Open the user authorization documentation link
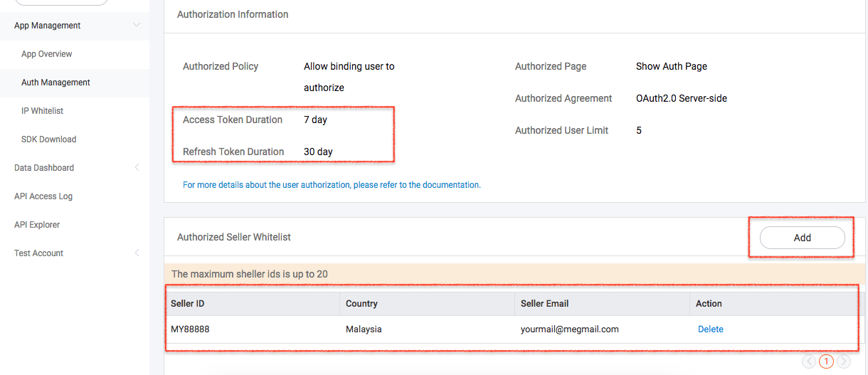This screenshot has width=868, height=375. [332, 185]
